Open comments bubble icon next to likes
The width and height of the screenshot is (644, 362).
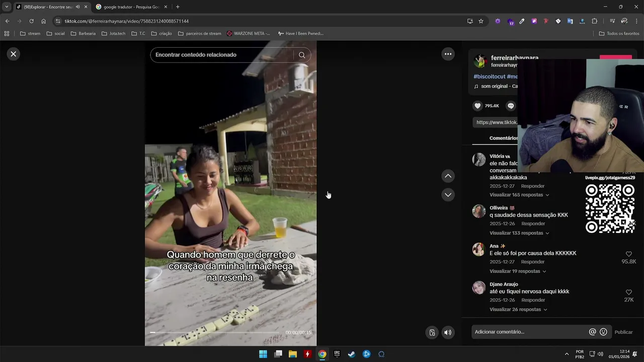coord(511,106)
